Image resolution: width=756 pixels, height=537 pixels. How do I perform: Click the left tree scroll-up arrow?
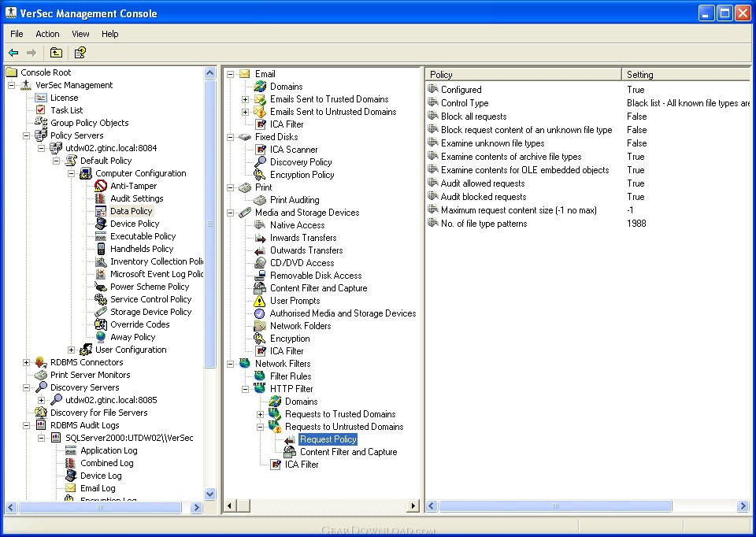(209, 72)
